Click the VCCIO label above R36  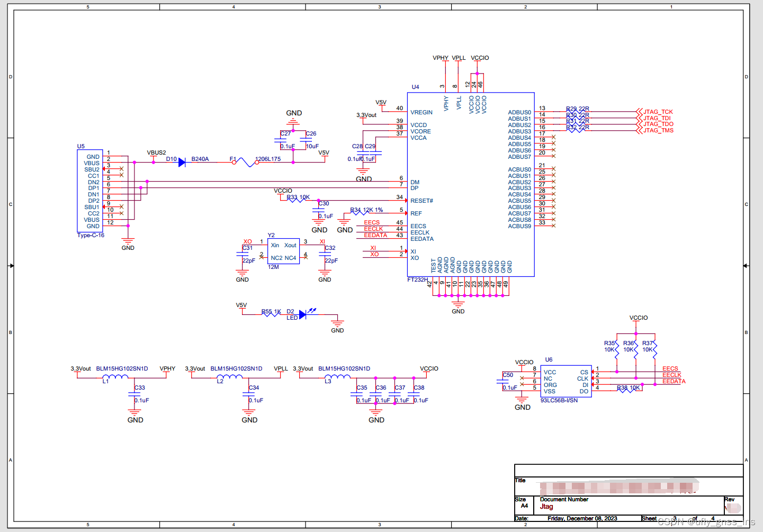(639, 318)
